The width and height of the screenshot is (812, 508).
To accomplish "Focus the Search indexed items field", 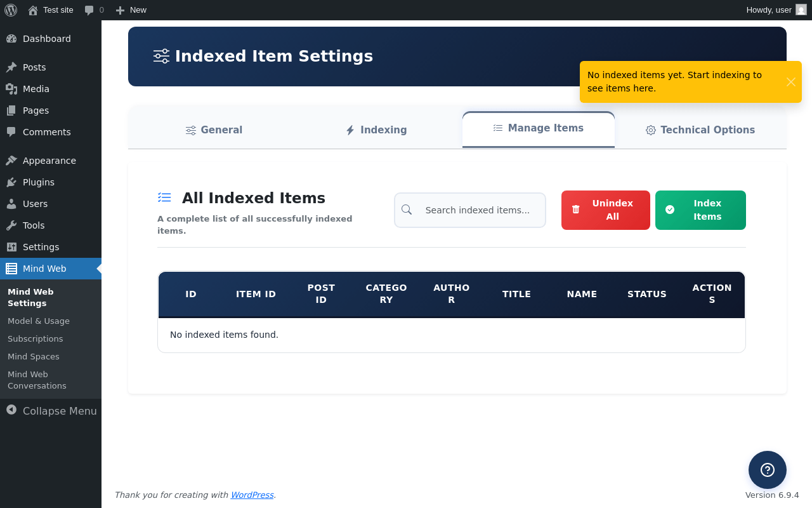I will pyautogui.click(x=477, y=210).
